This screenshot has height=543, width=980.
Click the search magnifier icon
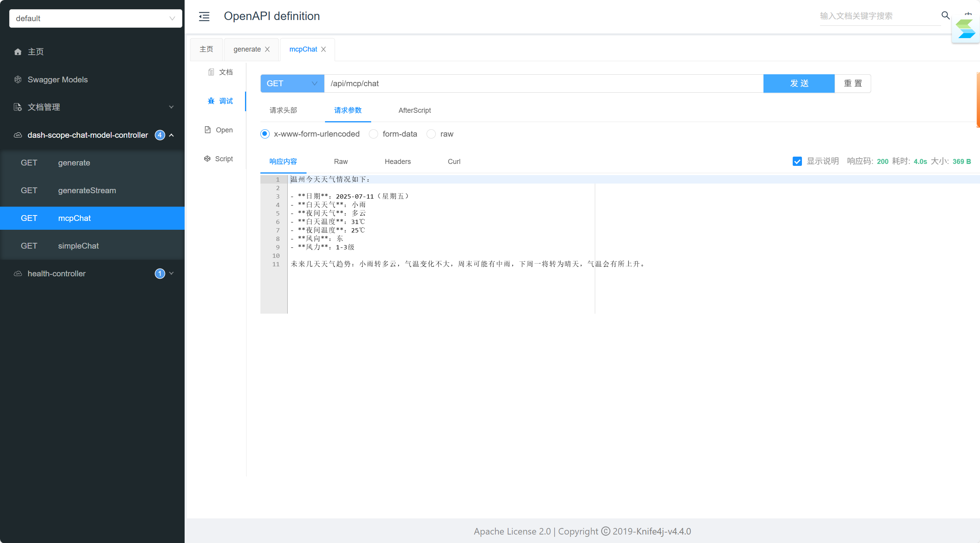click(945, 15)
